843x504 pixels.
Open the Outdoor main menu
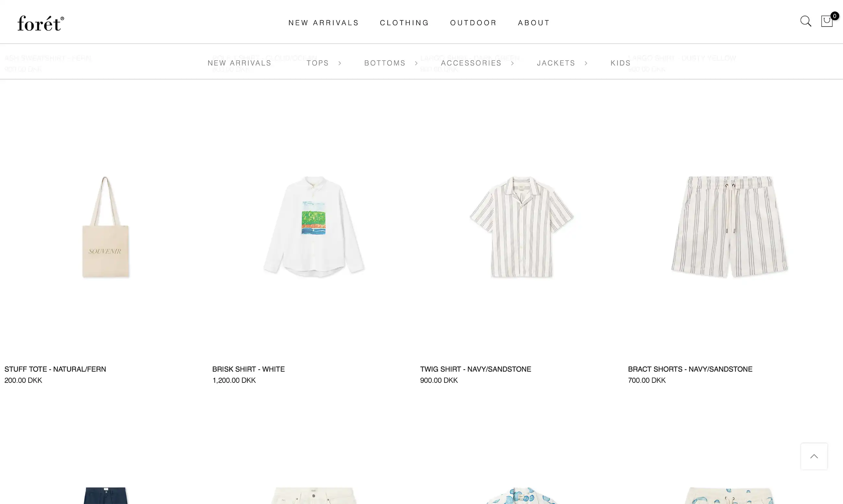coord(473,23)
